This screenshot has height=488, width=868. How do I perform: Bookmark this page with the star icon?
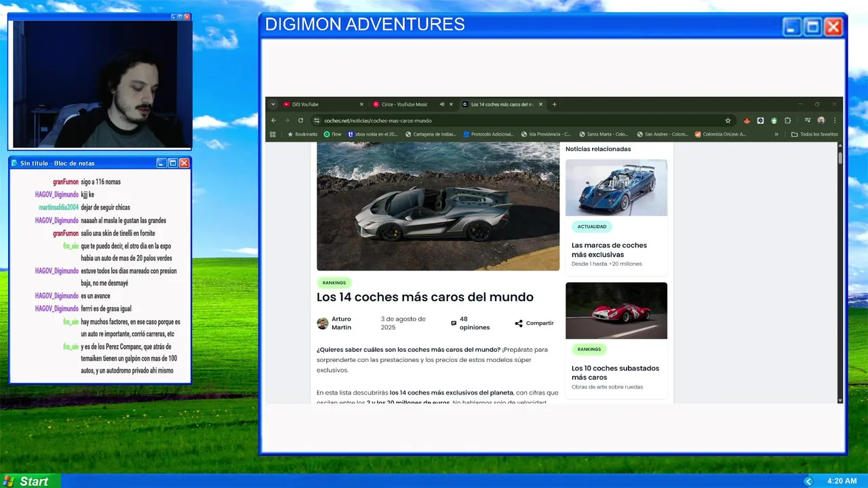[728, 121]
